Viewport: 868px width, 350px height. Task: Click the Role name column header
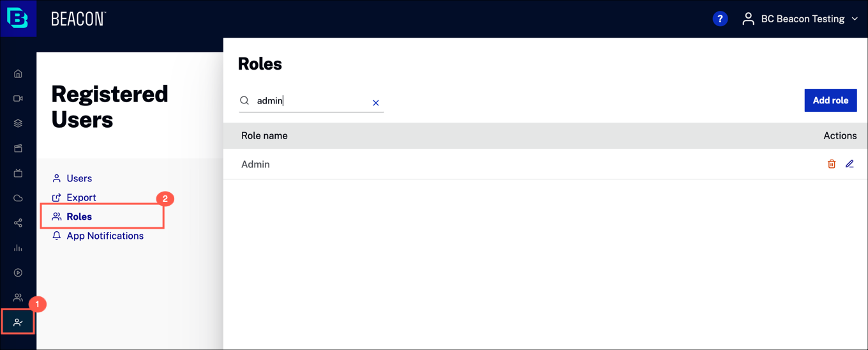tap(264, 135)
